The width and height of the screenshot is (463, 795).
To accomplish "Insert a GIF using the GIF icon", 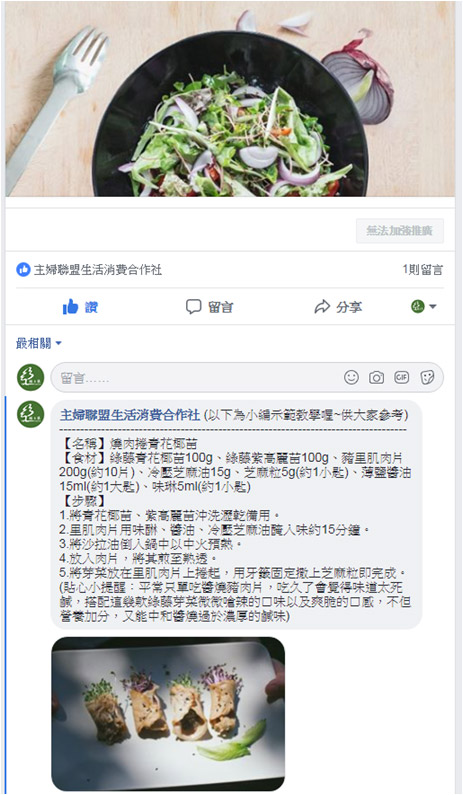I will 402,377.
